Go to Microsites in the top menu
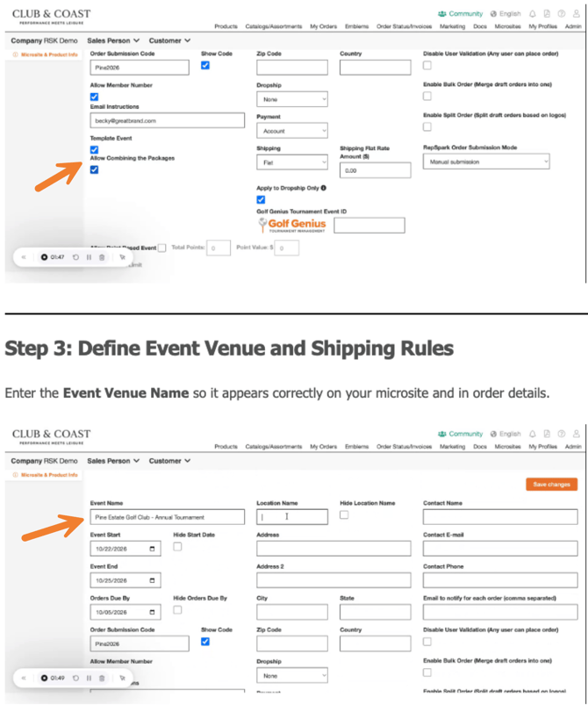 (x=507, y=27)
